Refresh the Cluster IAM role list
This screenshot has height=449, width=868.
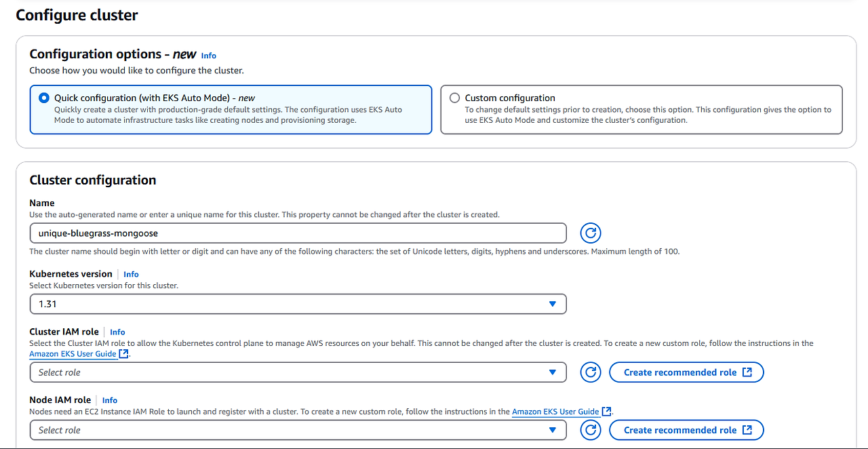[x=591, y=372]
